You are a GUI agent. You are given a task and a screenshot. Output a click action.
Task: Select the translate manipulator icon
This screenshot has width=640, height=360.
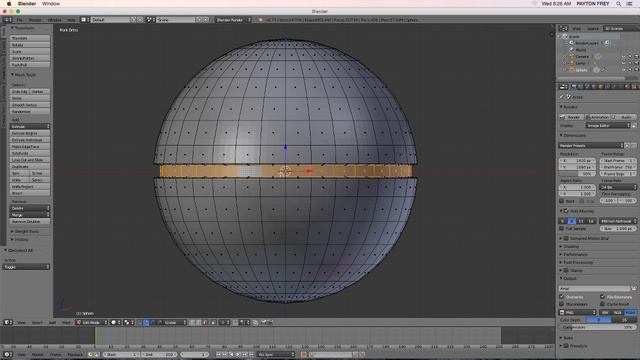pyautogui.click(x=146, y=322)
